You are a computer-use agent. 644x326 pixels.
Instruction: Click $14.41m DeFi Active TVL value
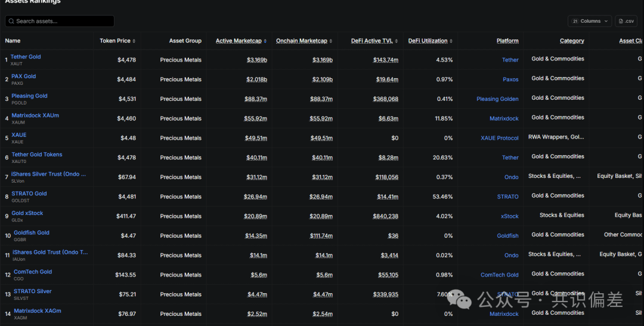[388, 196]
